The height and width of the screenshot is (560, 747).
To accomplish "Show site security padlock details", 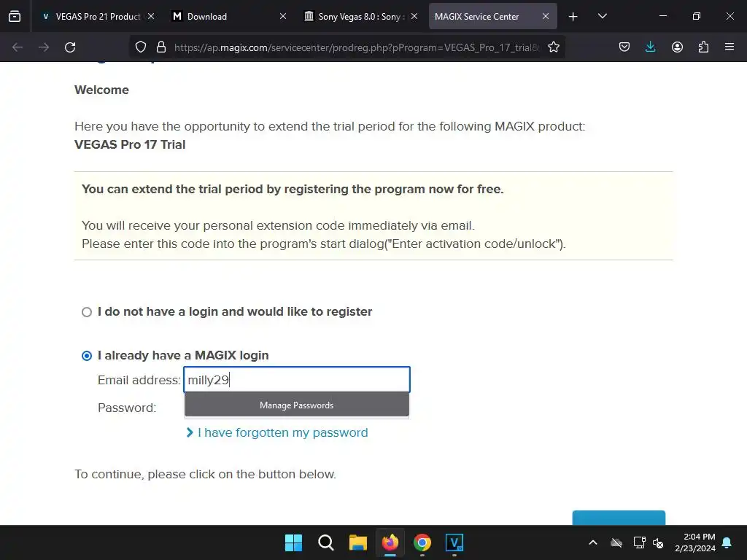I will (x=161, y=47).
